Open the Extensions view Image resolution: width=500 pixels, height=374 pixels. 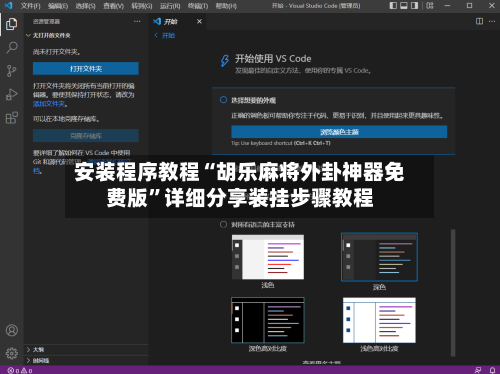click(x=12, y=118)
